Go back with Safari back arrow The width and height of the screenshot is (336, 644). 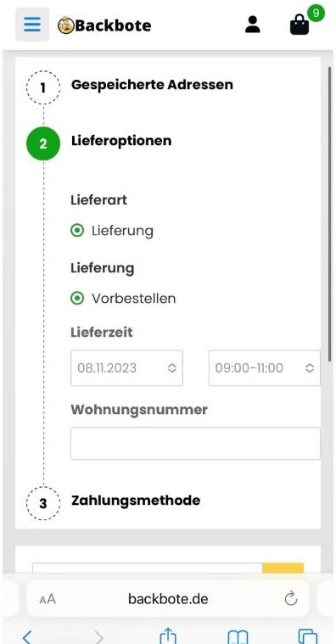[x=26, y=636]
